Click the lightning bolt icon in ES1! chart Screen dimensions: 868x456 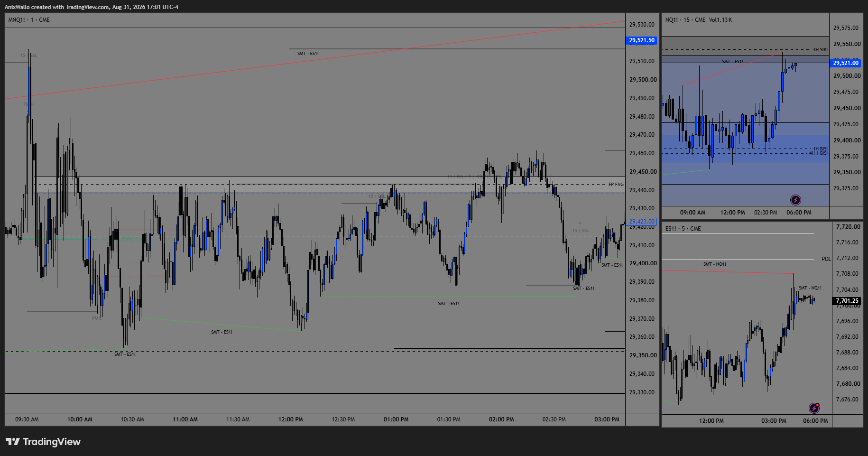click(814, 408)
